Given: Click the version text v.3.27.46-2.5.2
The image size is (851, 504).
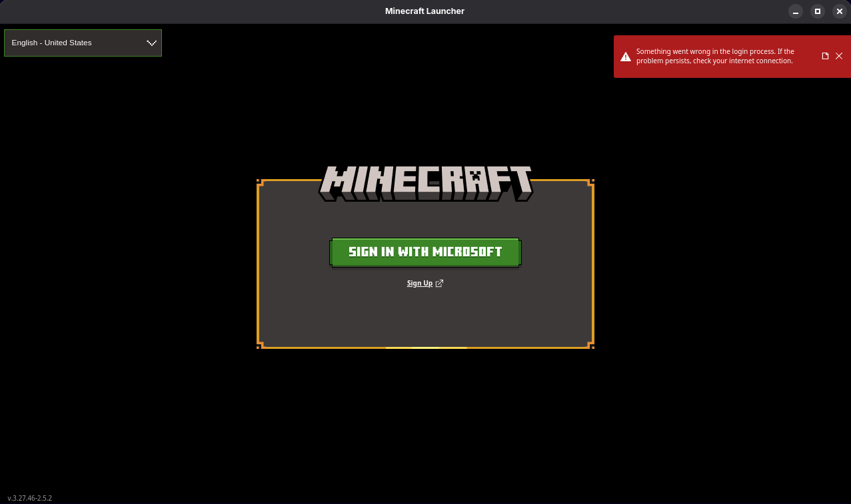Looking at the screenshot, I should [29, 498].
